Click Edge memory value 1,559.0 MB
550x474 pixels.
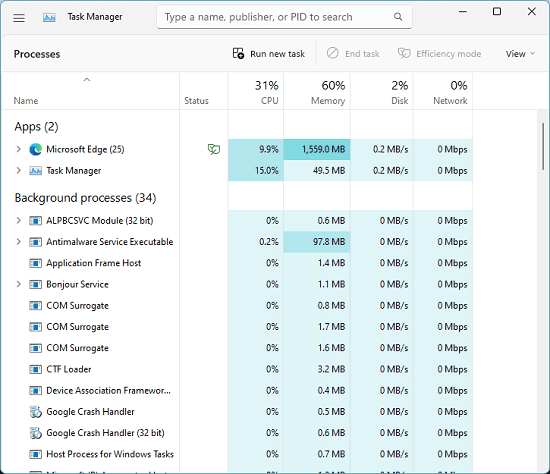[323, 149]
